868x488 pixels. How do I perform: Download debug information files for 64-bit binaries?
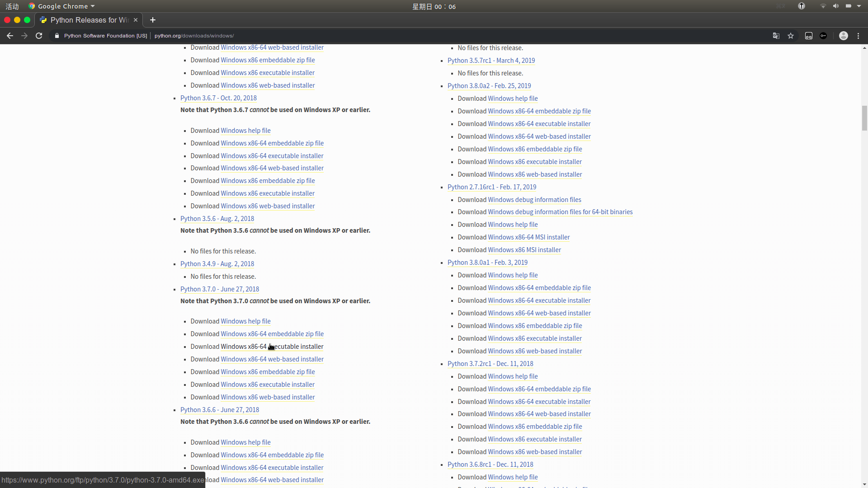[560, 212]
